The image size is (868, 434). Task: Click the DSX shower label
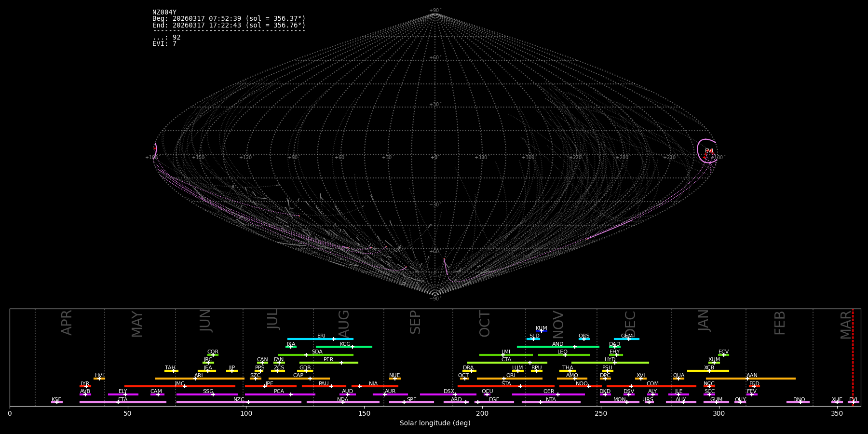pyautogui.click(x=449, y=392)
